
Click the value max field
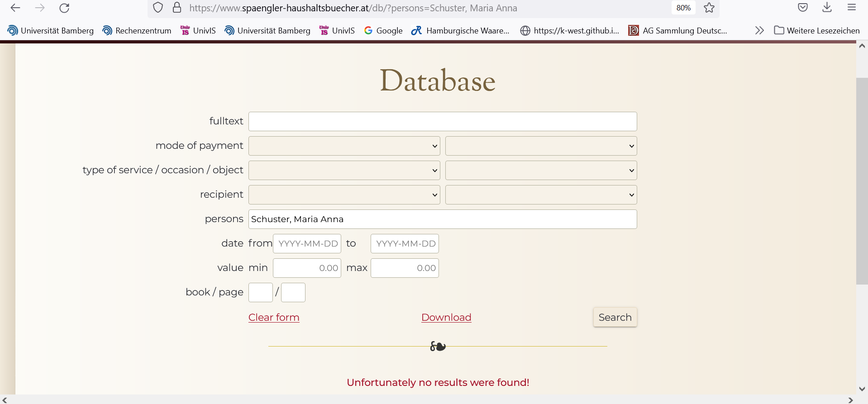pos(405,268)
